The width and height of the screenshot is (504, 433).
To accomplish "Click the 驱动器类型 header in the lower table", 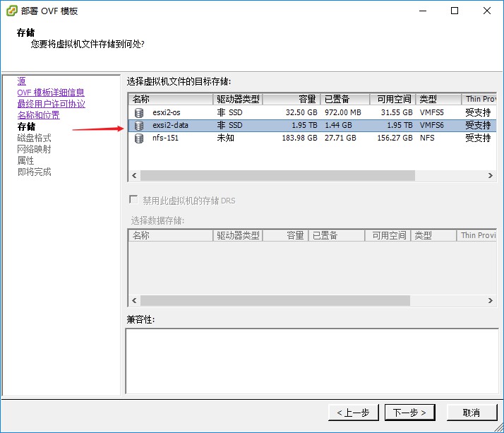I will click(238, 235).
